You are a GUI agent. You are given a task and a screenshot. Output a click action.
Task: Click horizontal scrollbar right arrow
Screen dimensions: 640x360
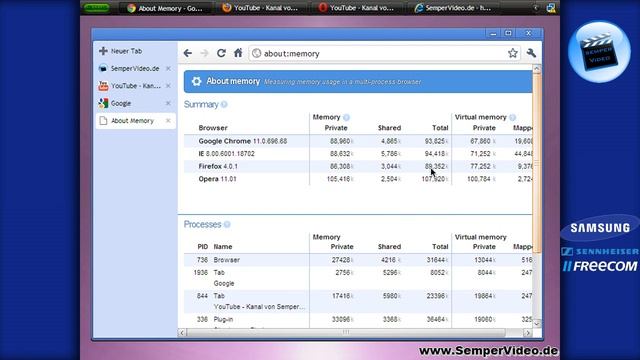[x=528, y=333]
